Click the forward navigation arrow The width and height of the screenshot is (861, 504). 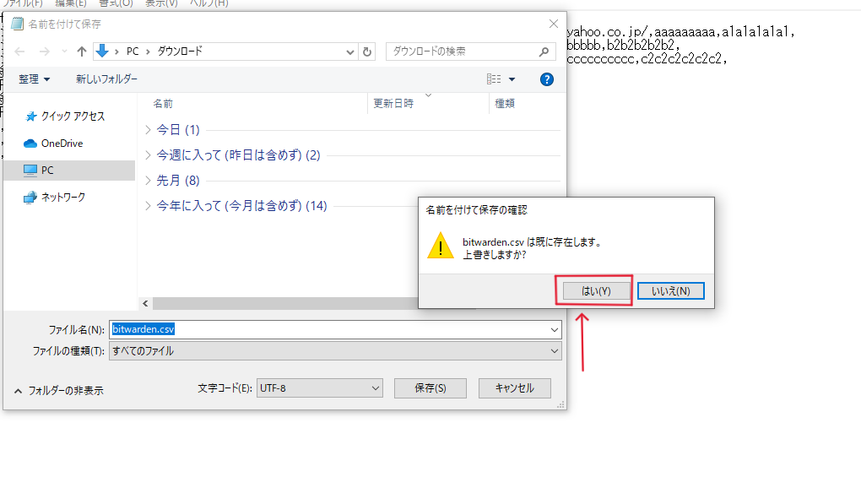click(45, 51)
